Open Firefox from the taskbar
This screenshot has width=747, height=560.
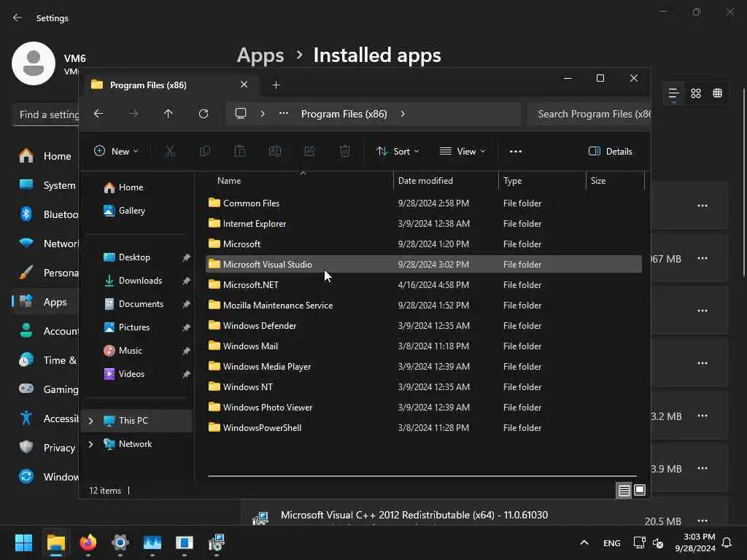coord(88,542)
